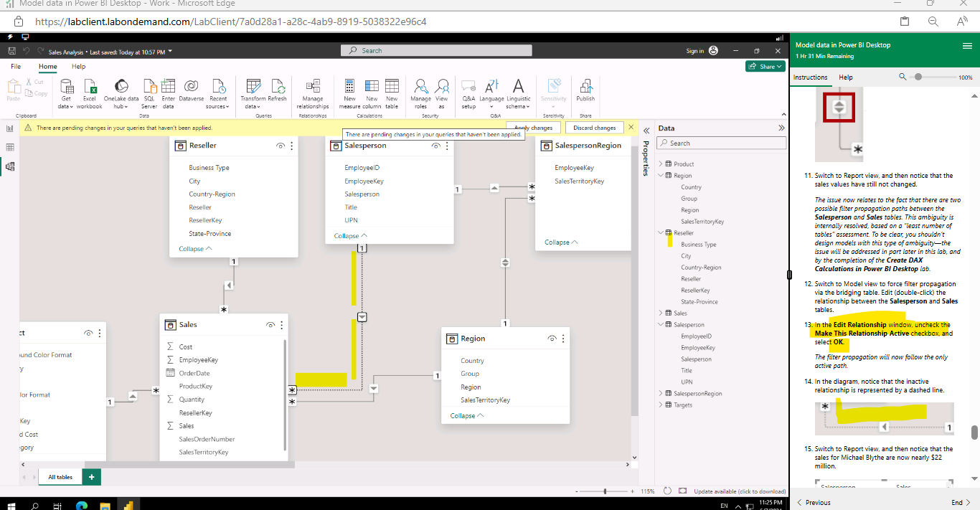Open Recent sources list
980x510 pixels.
(218, 94)
